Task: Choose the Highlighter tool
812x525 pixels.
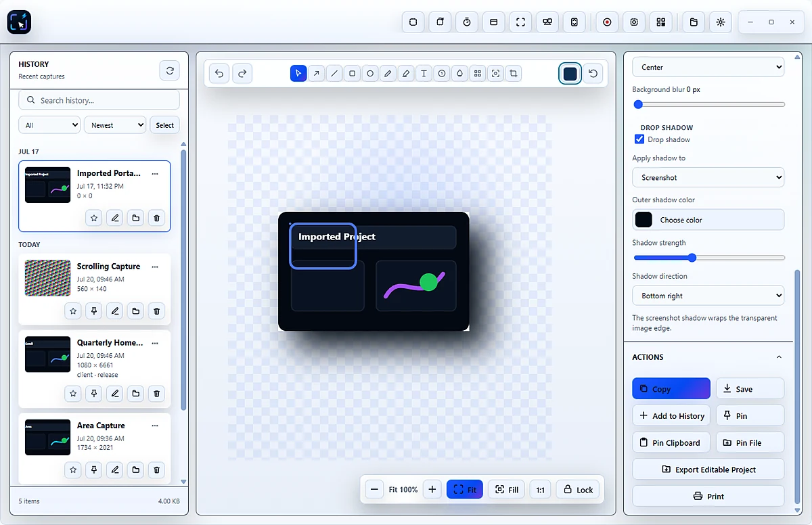Action: (406, 73)
